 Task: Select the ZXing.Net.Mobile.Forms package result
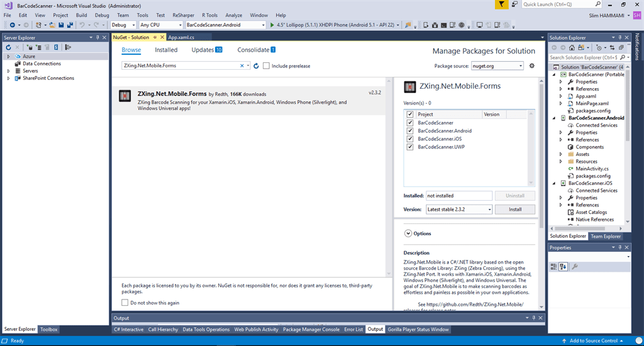249,101
